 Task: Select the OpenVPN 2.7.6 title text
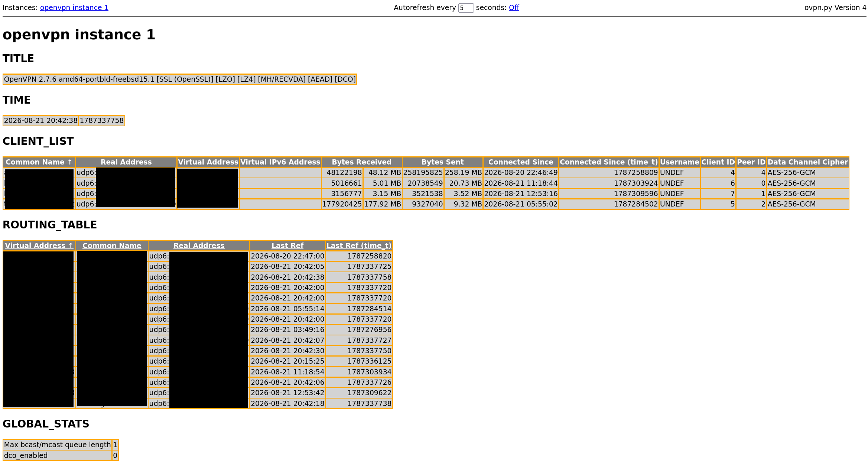click(180, 79)
